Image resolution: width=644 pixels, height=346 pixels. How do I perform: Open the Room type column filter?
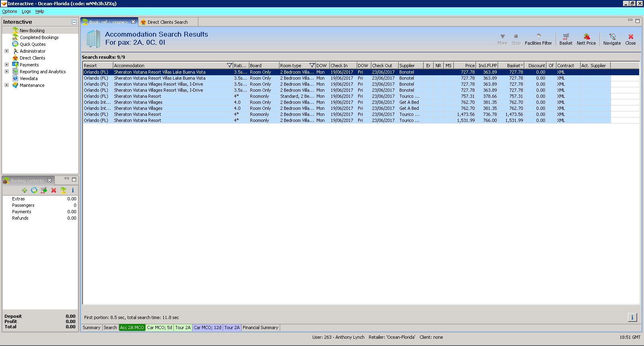point(312,66)
